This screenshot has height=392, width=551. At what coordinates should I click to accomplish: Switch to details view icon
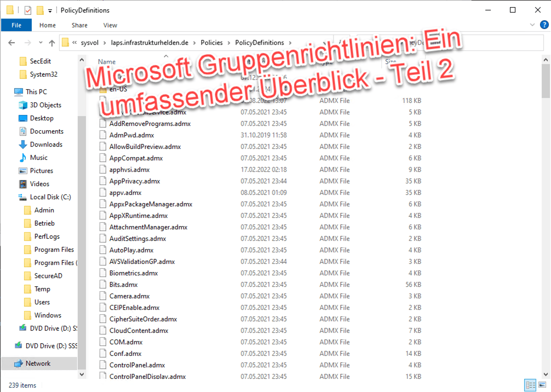(530, 385)
